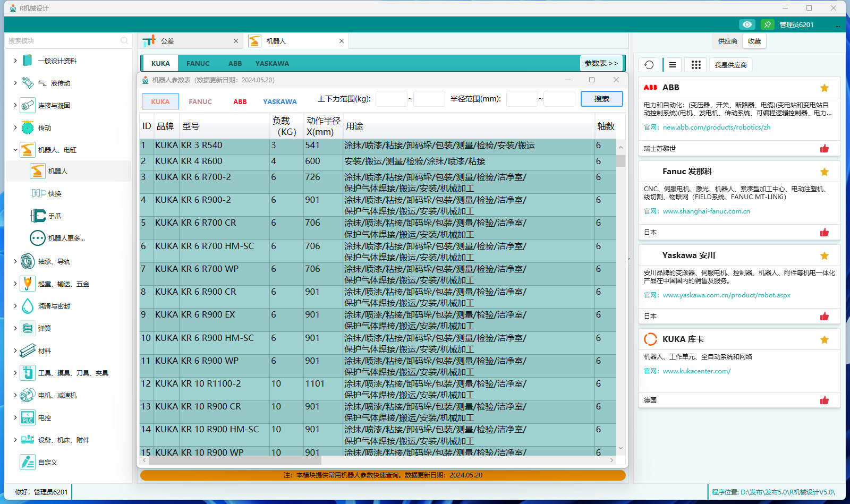Select YASKAWA in the teal brand bar

tap(272, 63)
